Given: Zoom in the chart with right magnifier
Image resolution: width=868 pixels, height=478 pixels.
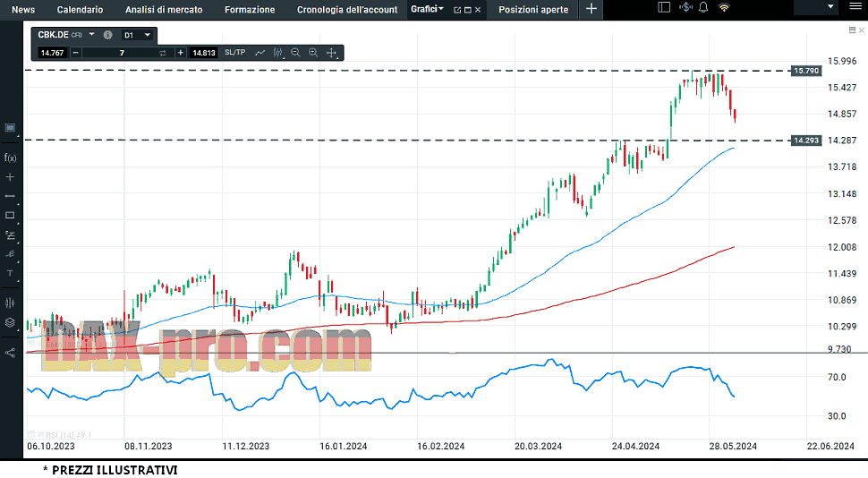Looking at the screenshot, I should 313,53.
